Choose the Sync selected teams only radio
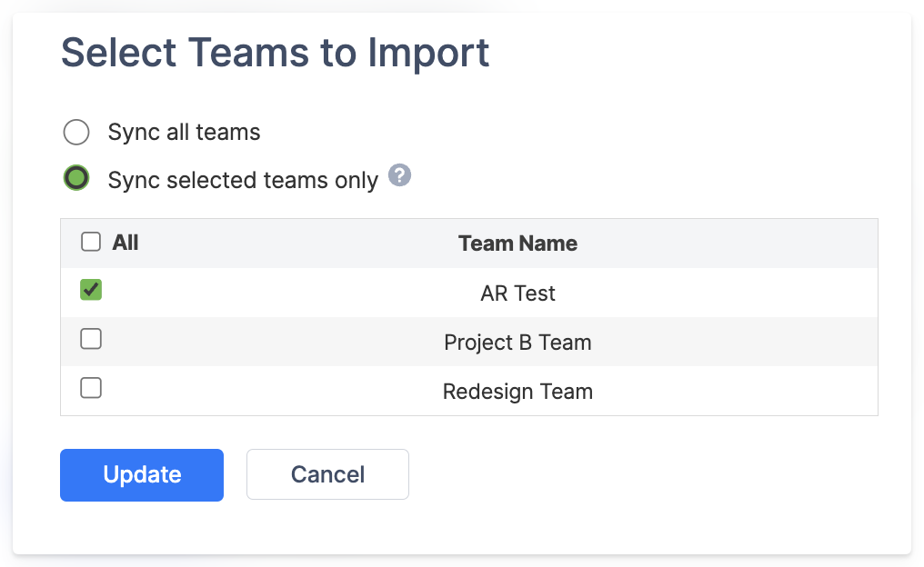 point(76,178)
